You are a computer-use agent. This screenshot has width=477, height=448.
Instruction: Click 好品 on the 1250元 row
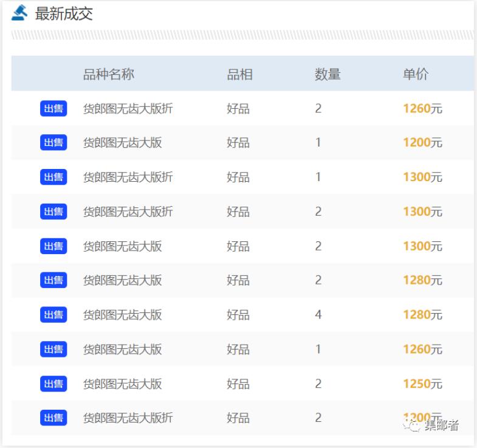[x=238, y=384]
